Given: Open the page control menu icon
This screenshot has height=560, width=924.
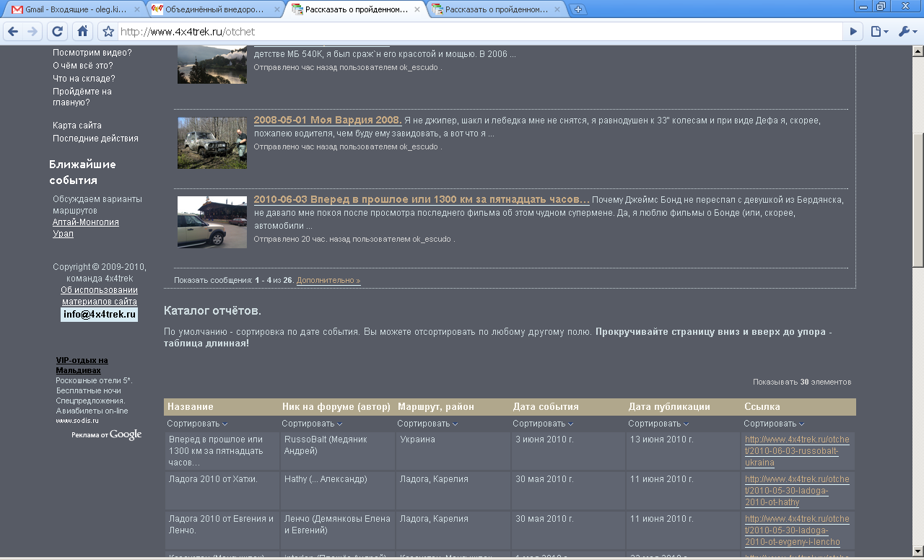Looking at the screenshot, I should (x=879, y=32).
